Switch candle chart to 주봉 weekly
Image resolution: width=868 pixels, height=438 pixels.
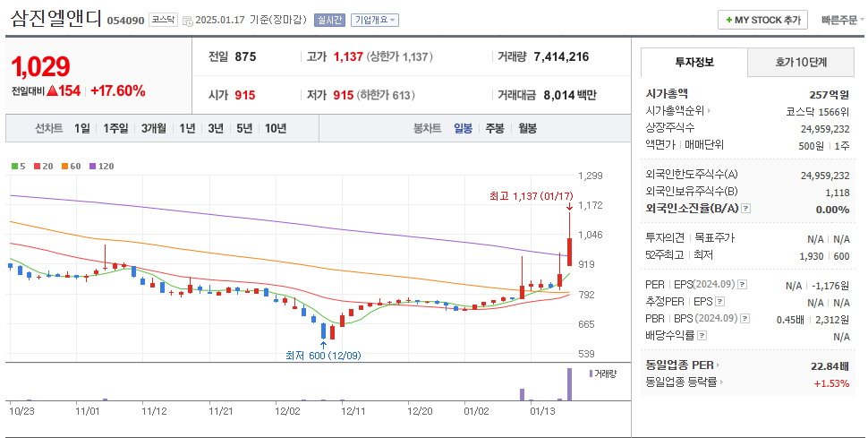pyautogui.click(x=495, y=128)
